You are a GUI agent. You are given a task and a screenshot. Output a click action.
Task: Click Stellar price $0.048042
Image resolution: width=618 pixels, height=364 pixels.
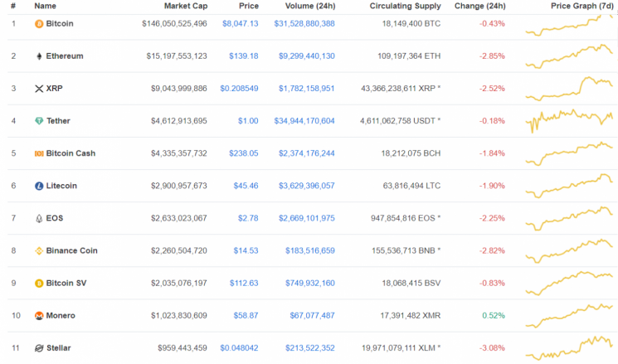(x=239, y=348)
